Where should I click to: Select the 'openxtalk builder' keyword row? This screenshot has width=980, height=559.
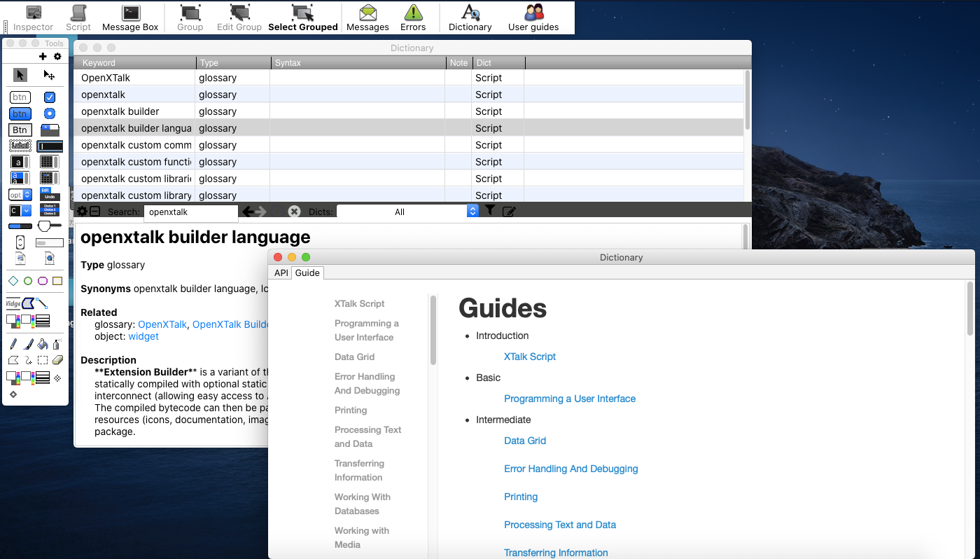click(x=408, y=111)
